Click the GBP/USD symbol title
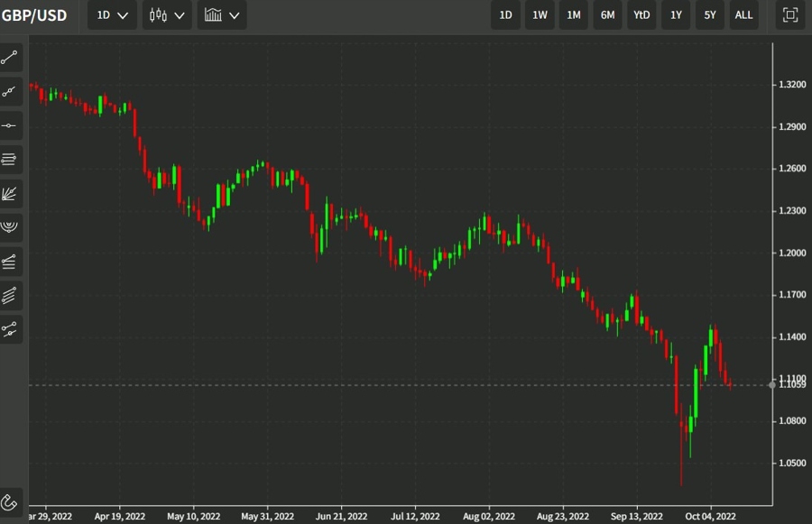Viewport: 812px width, 524px height. (x=34, y=15)
